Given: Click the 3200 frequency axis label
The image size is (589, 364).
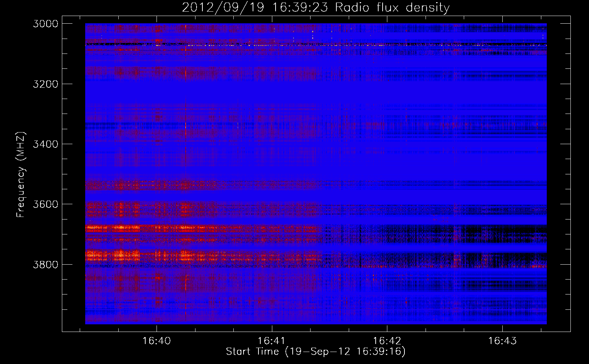Looking at the screenshot, I should [46, 84].
